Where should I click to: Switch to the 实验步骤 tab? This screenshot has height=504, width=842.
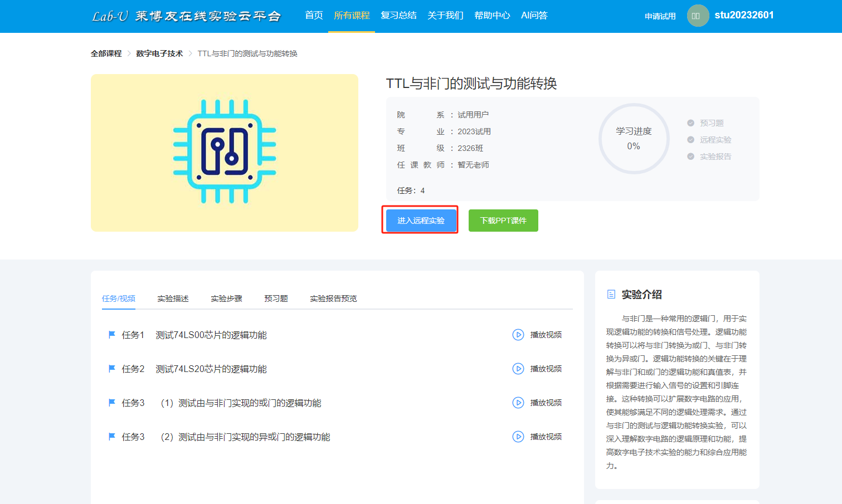[226, 299]
